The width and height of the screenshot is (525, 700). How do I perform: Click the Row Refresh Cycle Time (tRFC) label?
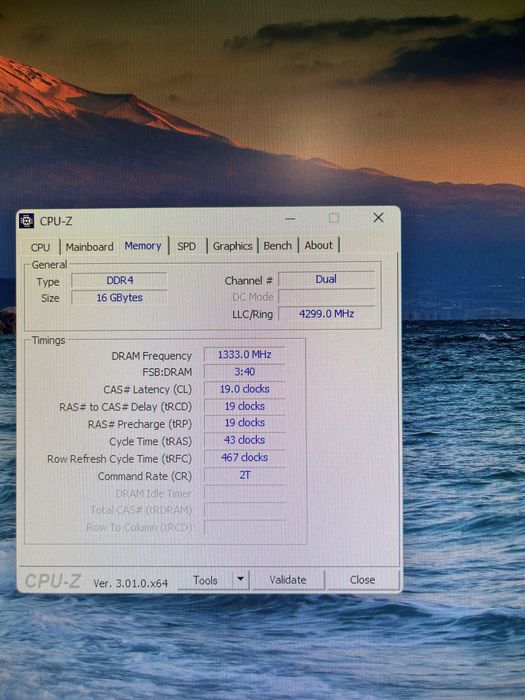(119, 459)
